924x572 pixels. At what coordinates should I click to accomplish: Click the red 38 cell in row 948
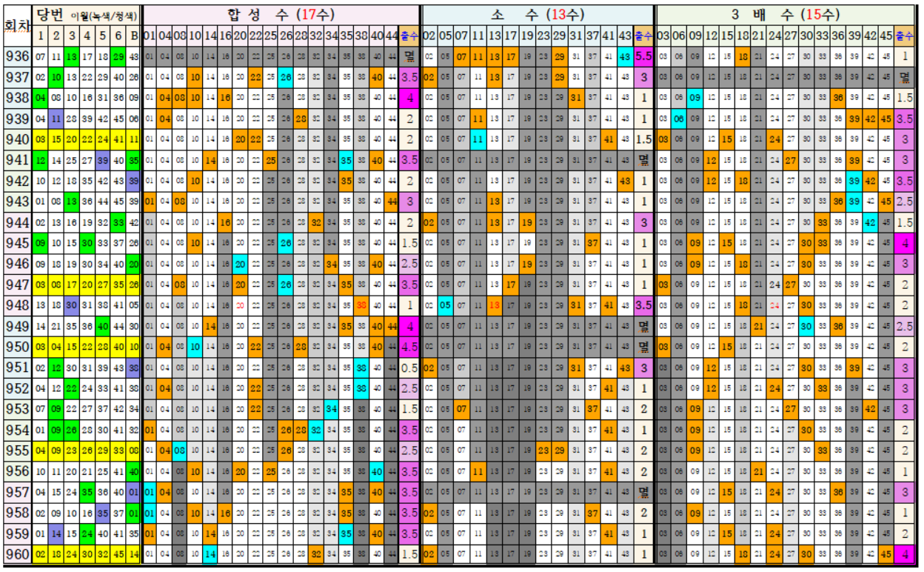tap(361, 305)
